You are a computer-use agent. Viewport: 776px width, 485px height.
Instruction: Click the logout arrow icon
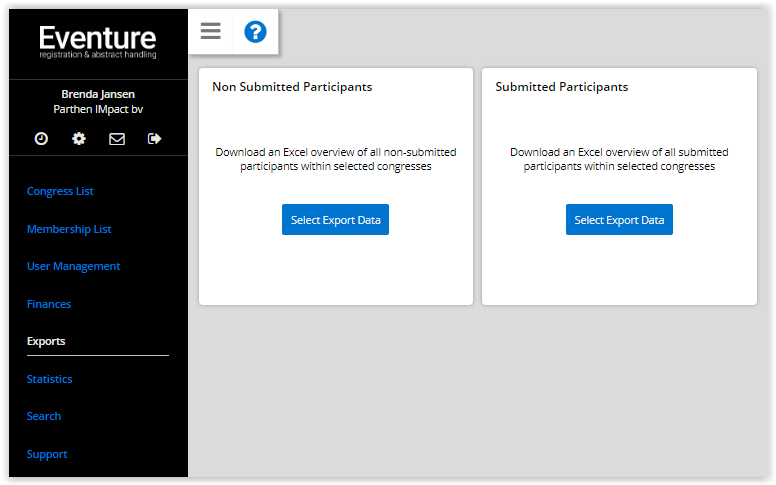coord(154,139)
